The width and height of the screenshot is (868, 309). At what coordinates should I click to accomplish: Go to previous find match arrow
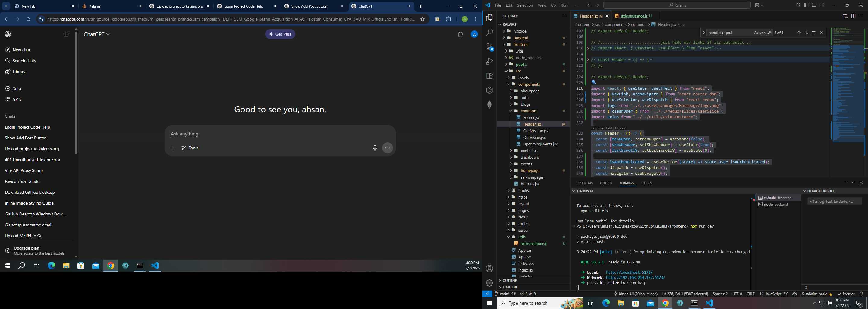pyautogui.click(x=799, y=33)
